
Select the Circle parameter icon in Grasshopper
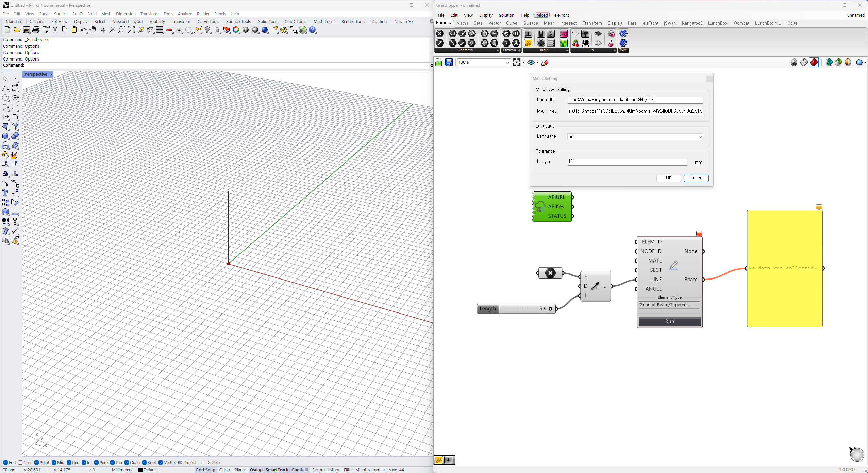click(452, 33)
